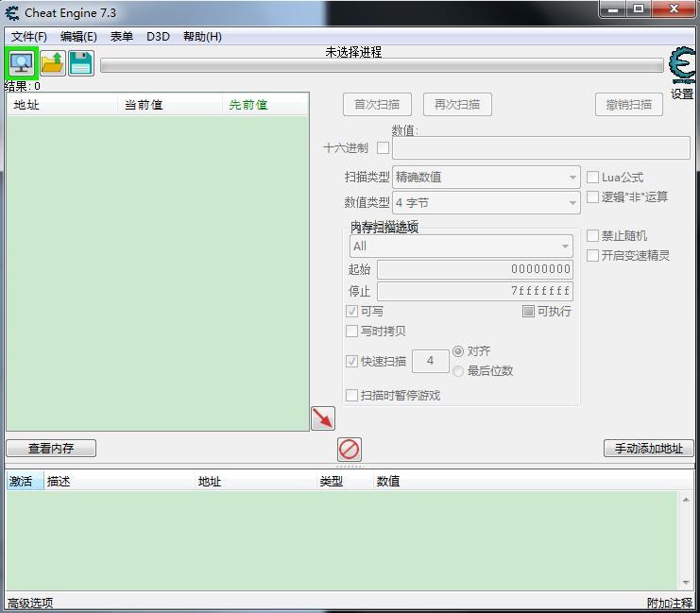Viewport: 700px width, 613px height.
Task: Open the 文件(F) menu
Action: pos(29,37)
